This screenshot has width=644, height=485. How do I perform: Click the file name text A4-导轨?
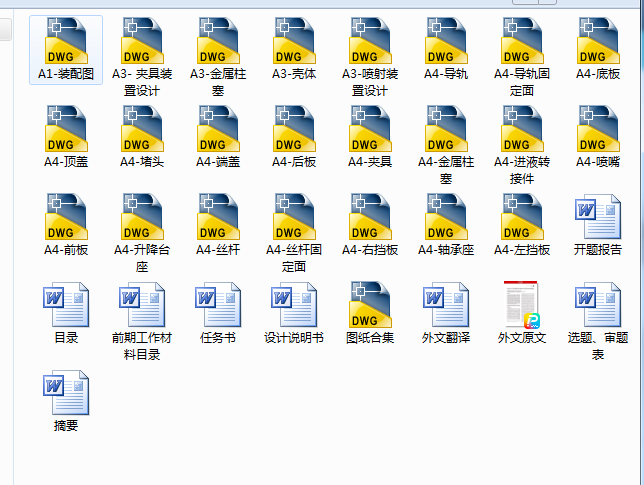coord(446,74)
